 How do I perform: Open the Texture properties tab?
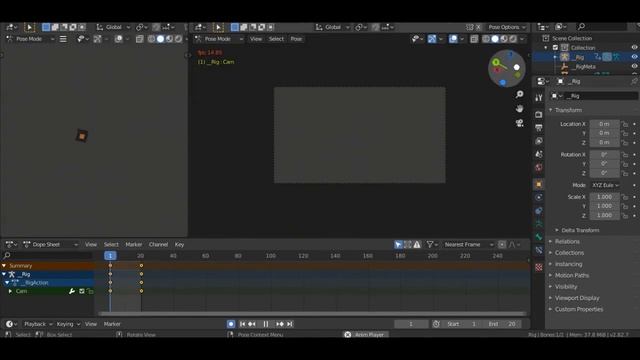click(539, 267)
